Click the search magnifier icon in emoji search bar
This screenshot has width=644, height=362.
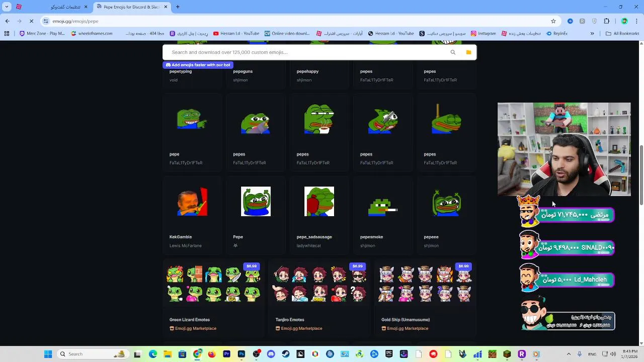(x=453, y=52)
